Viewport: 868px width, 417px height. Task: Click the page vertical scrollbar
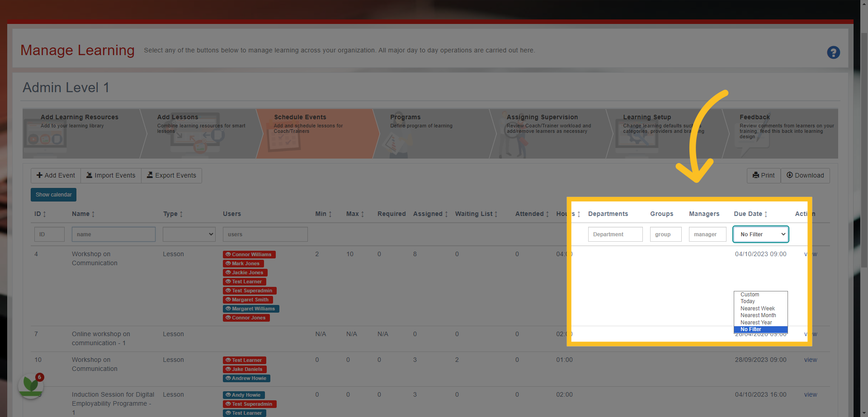click(864, 149)
